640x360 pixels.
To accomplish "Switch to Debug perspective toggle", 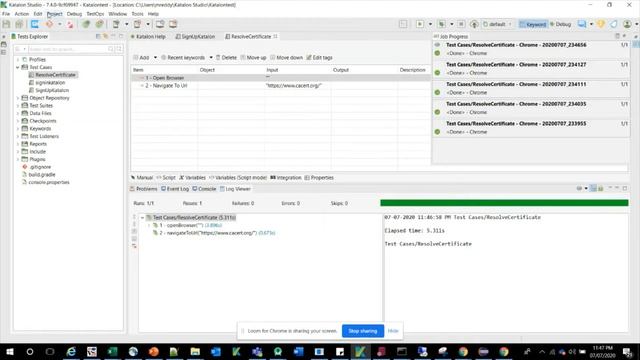I will [560, 24].
